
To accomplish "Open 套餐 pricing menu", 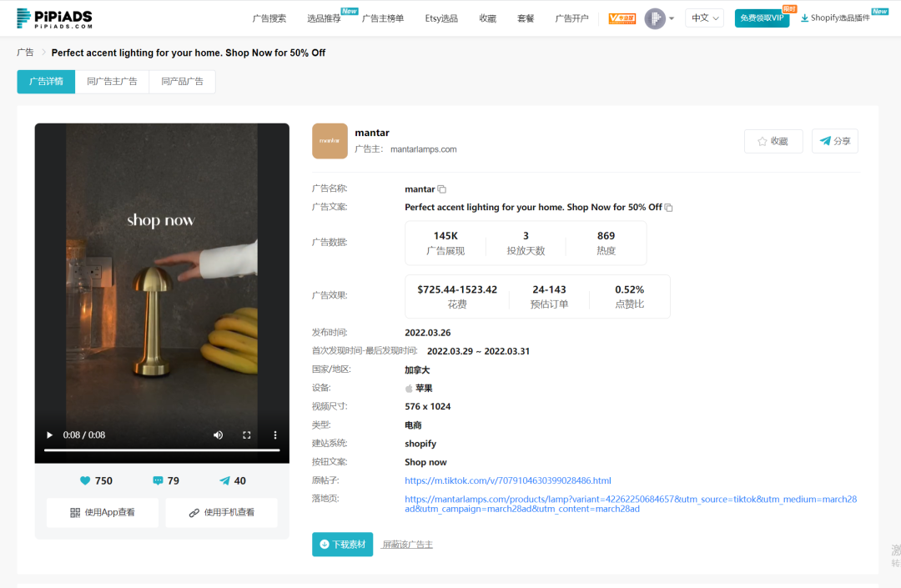I will pyautogui.click(x=526, y=18).
